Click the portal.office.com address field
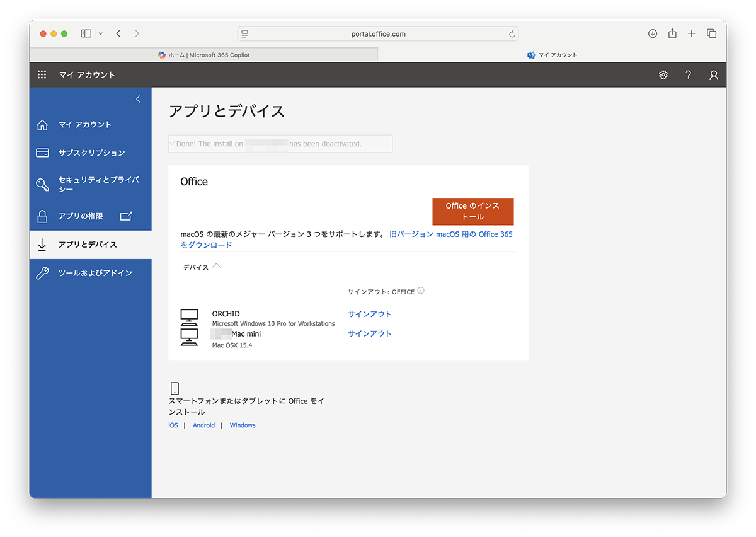This screenshot has width=756, height=537. pos(378,34)
